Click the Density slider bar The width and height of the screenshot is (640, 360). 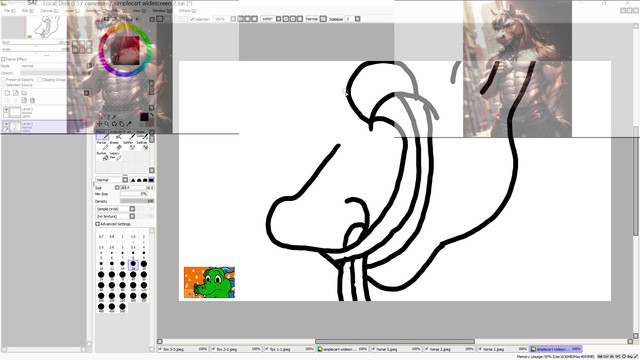coord(137,201)
